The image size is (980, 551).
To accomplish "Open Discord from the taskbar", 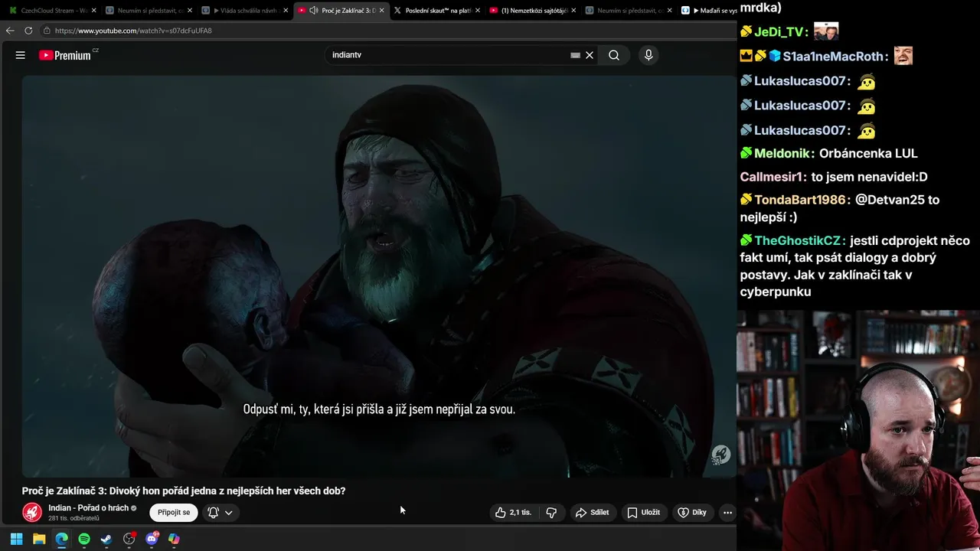I will [x=152, y=539].
